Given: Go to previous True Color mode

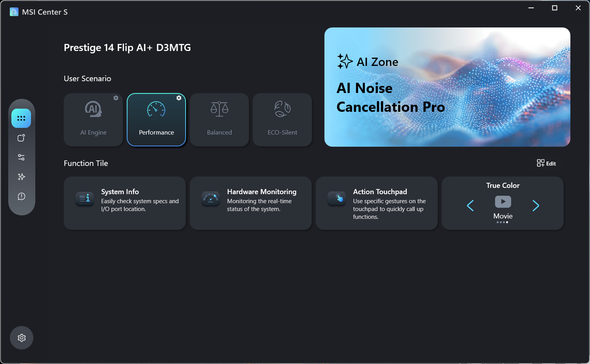Looking at the screenshot, I should tap(470, 206).
